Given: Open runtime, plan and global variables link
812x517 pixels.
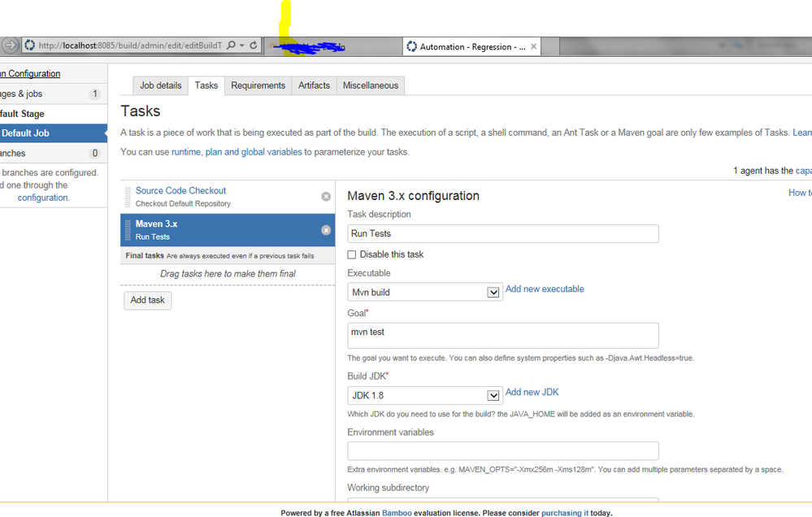Looking at the screenshot, I should coord(237,152).
